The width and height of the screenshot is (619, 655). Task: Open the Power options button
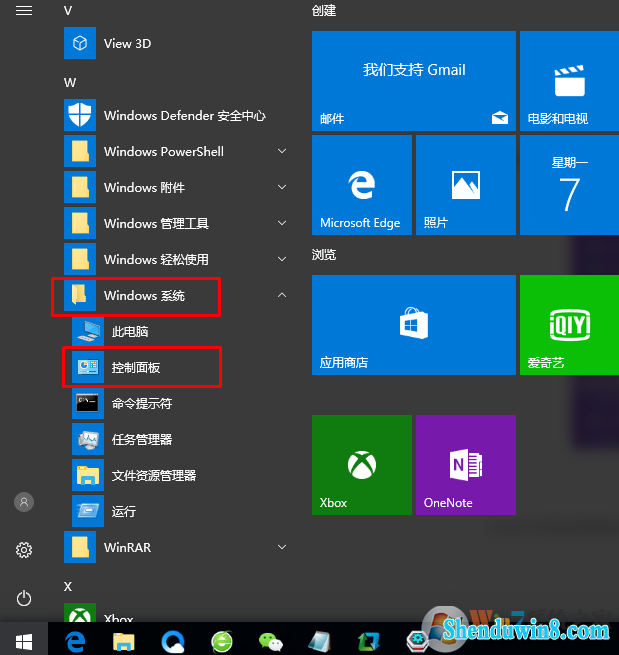point(24,598)
